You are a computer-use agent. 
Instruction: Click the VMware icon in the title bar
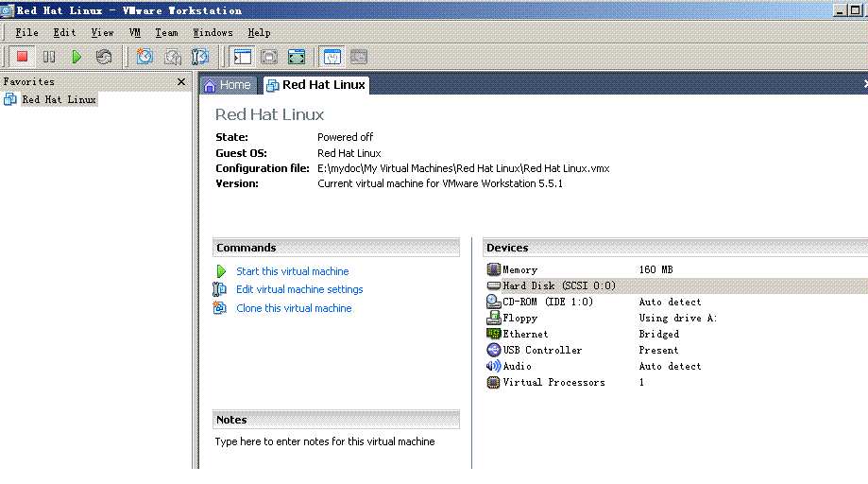pos(8,10)
